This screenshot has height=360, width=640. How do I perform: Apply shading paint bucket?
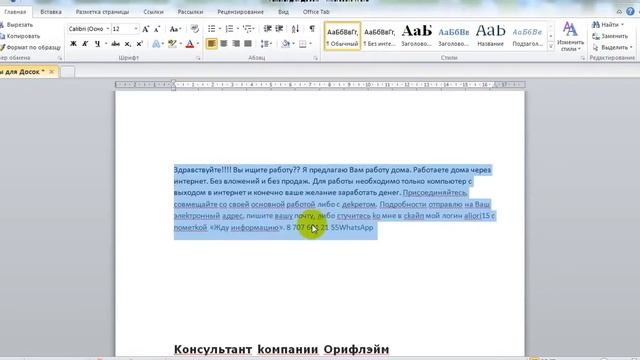coord(285,44)
